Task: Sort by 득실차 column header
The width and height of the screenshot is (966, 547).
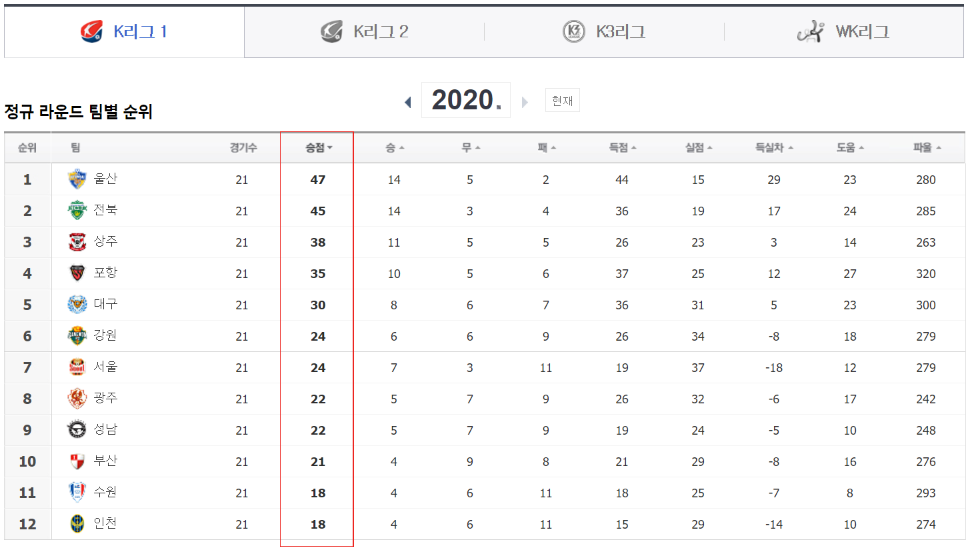Action: [x=774, y=148]
